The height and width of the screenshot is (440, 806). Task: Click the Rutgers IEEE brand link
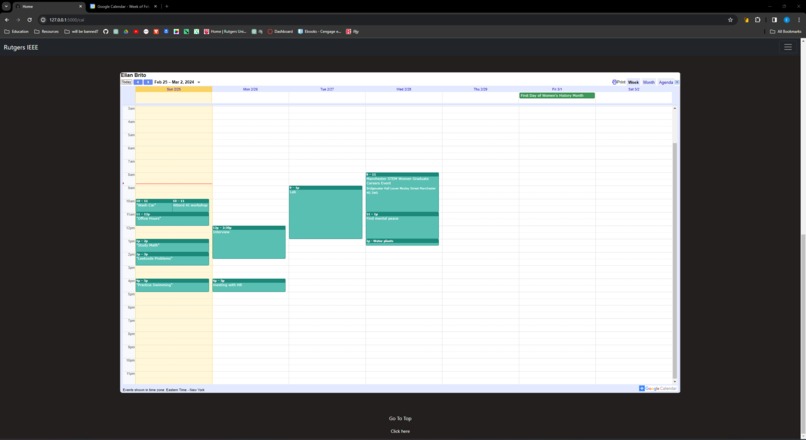coord(21,47)
